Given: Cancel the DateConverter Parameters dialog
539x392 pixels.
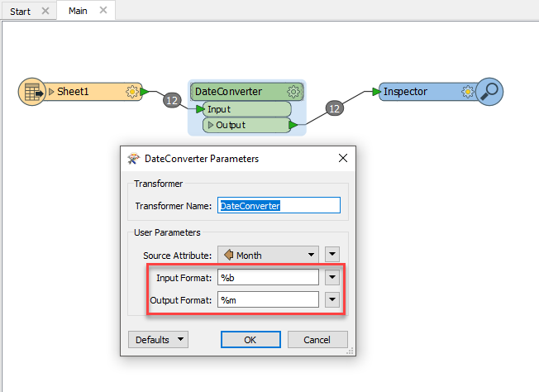Looking at the screenshot, I should 317,340.
